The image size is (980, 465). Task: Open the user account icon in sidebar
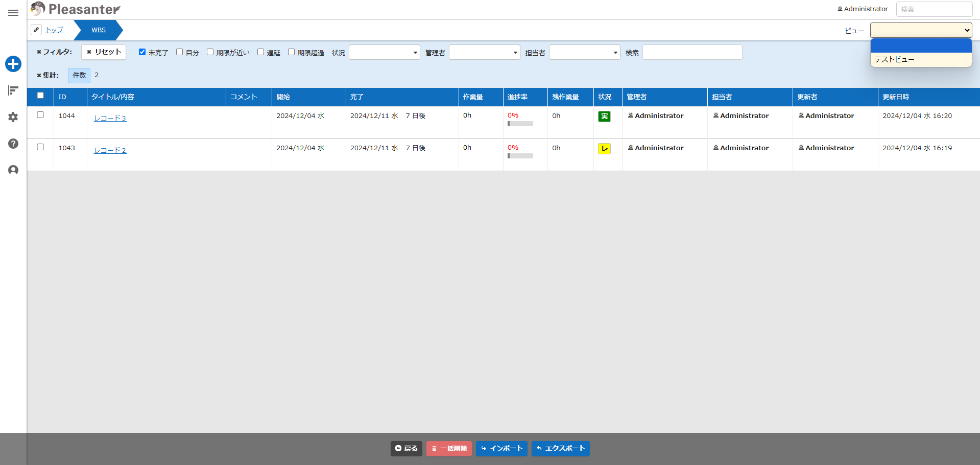tap(13, 170)
